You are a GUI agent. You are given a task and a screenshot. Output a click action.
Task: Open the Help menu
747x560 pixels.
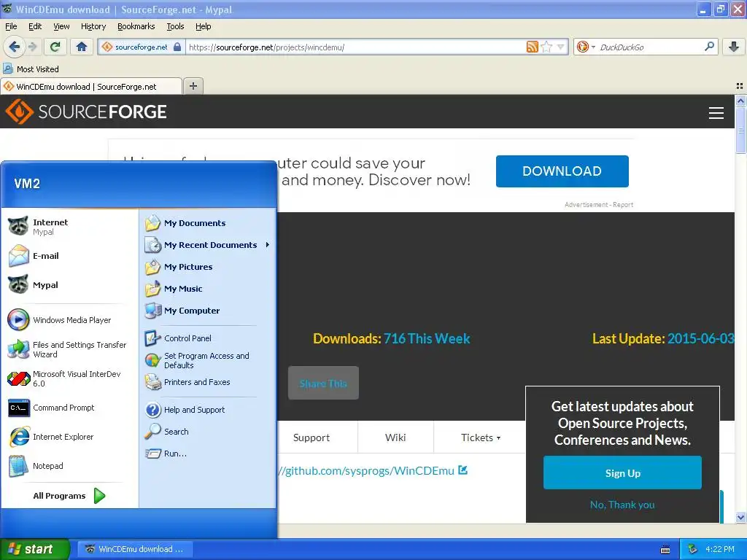(204, 26)
